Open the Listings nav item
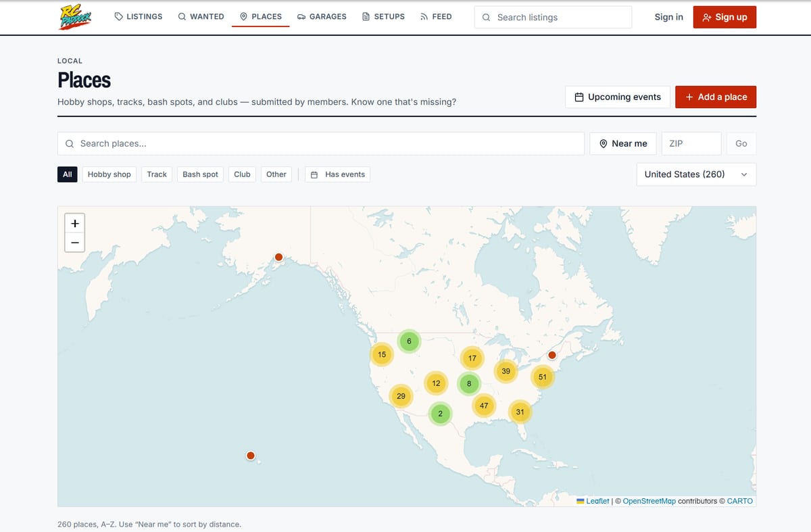This screenshot has width=811, height=532. click(x=139, y=17)
